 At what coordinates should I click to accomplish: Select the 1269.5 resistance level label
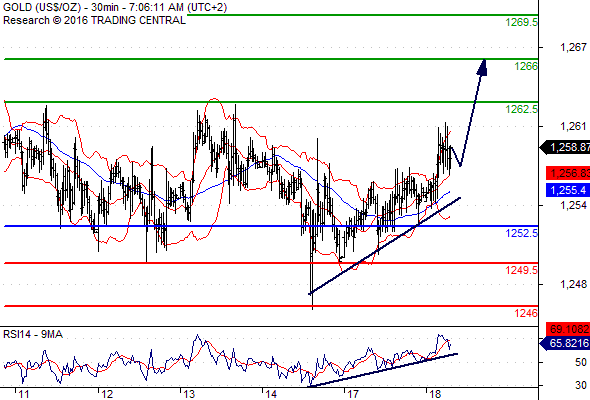pyautogui.click(x=522, y=22)
